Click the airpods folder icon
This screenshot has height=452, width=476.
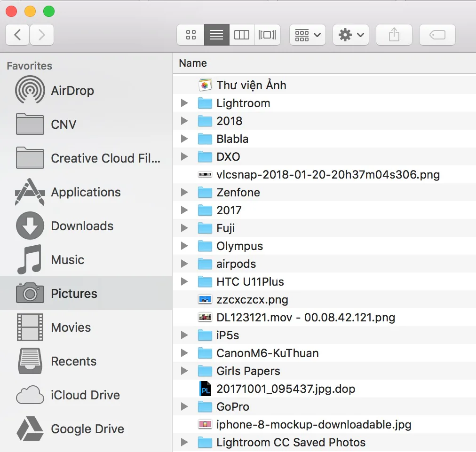pos(205,264)
